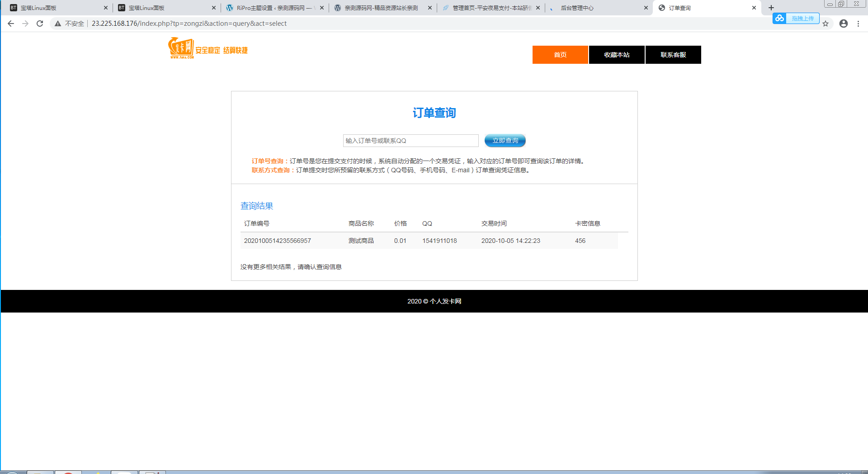Click the 交易时间 column header
The image size is (868, 474).
click(x=494, y=223)
